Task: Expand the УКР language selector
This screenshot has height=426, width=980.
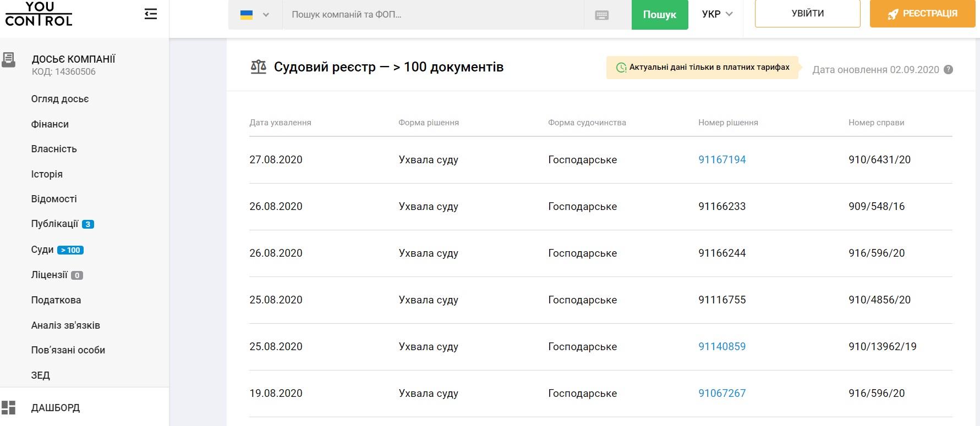Action: [716, 14]
